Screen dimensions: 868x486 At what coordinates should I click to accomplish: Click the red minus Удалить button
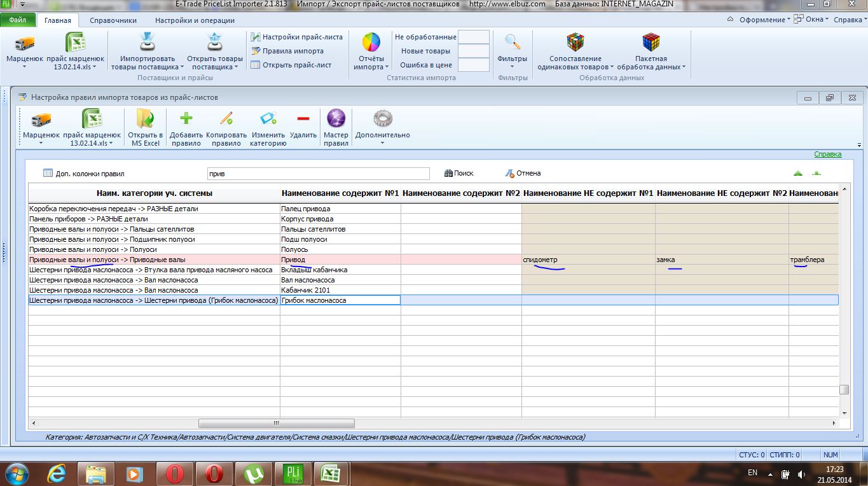point(303,125)
